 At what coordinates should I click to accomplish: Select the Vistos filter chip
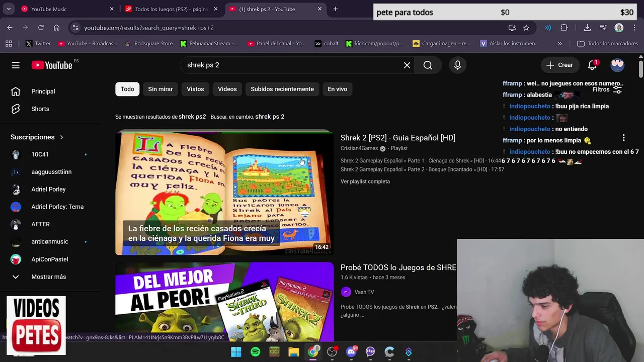[195, 89]
